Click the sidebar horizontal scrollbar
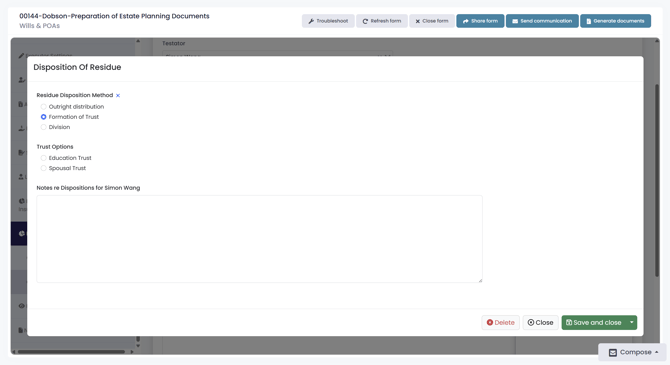Image resolution: width=670 pixels, height=365 pixels. point(71,352)
